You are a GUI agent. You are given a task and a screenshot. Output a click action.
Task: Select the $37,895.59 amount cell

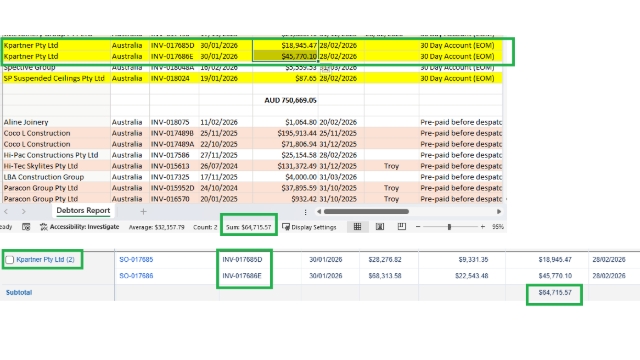[285, 188]
